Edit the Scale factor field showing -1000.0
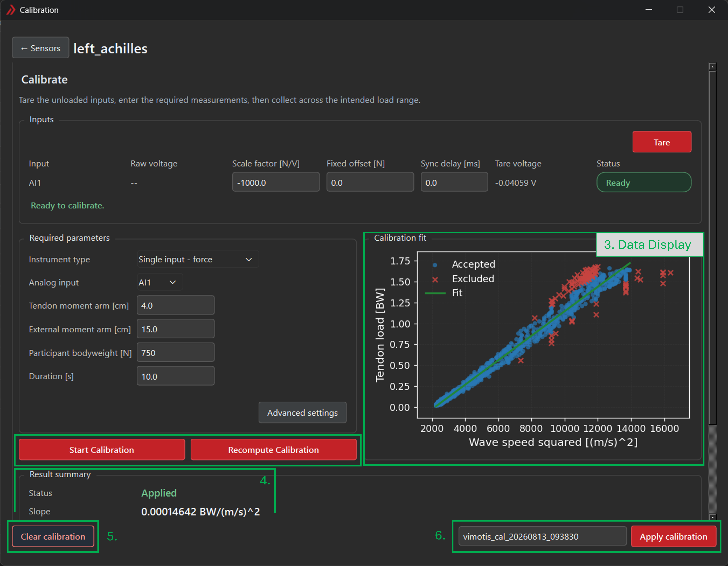Viewport: 728px width, 566px height. click(276, 183)
